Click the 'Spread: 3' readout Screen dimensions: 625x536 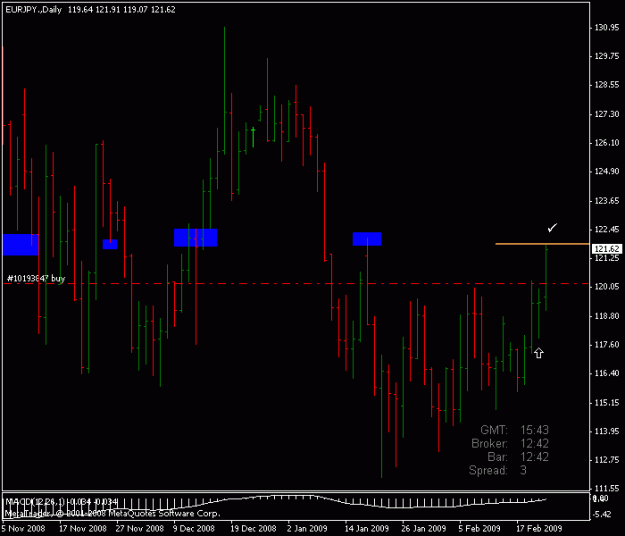(498, 470)
